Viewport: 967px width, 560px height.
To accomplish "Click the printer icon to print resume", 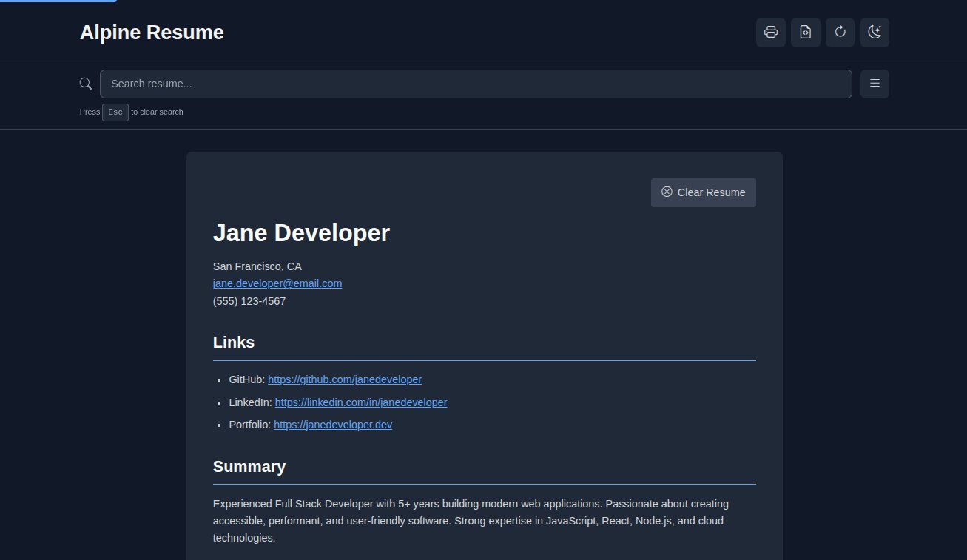I will point(770,33).
